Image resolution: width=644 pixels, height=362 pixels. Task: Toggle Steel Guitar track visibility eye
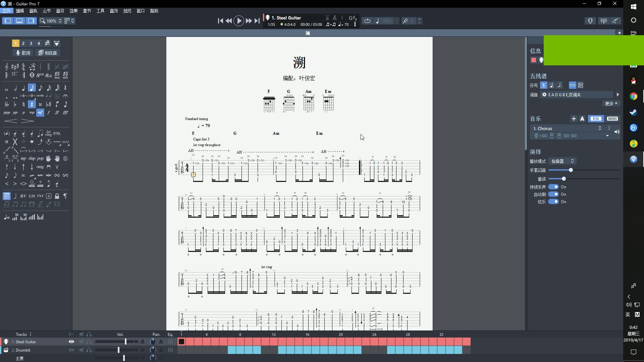71,342
